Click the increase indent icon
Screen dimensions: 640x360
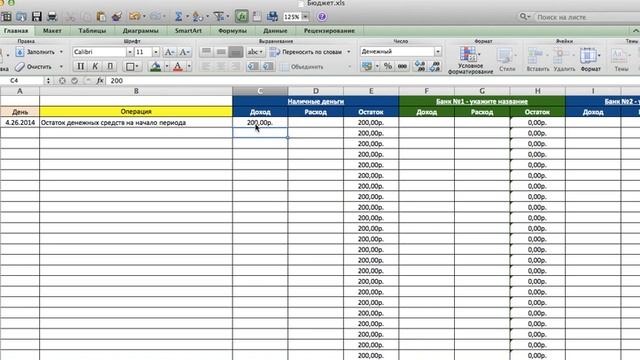pos(268,67)
